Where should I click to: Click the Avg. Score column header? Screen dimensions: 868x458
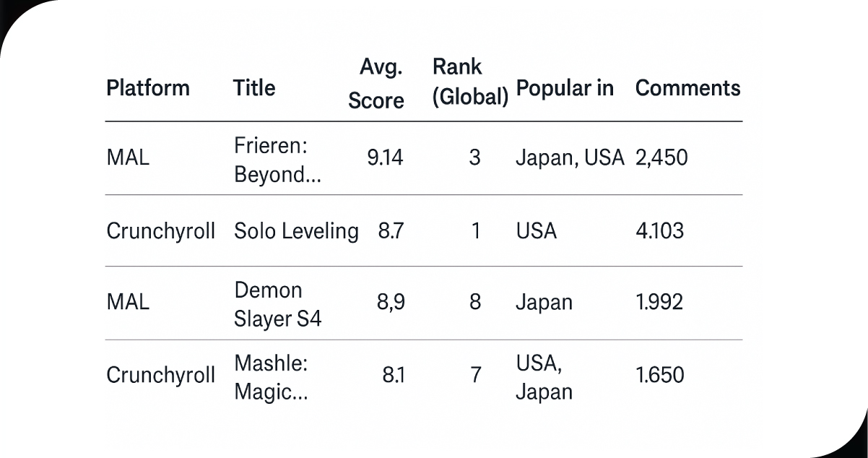pyautogui.click(x=377, y=84)
